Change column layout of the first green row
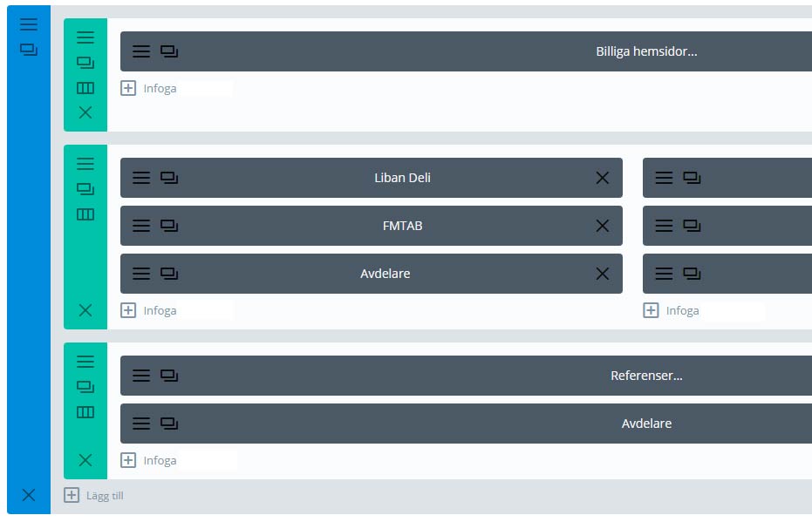This screenshot has width=812, height=522. tap(85, 88)
